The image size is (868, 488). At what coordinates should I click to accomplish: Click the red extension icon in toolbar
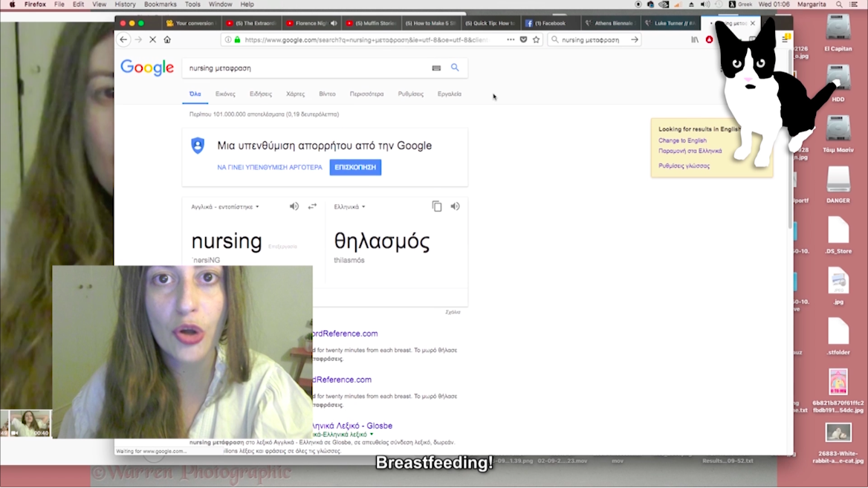point(709,39)
